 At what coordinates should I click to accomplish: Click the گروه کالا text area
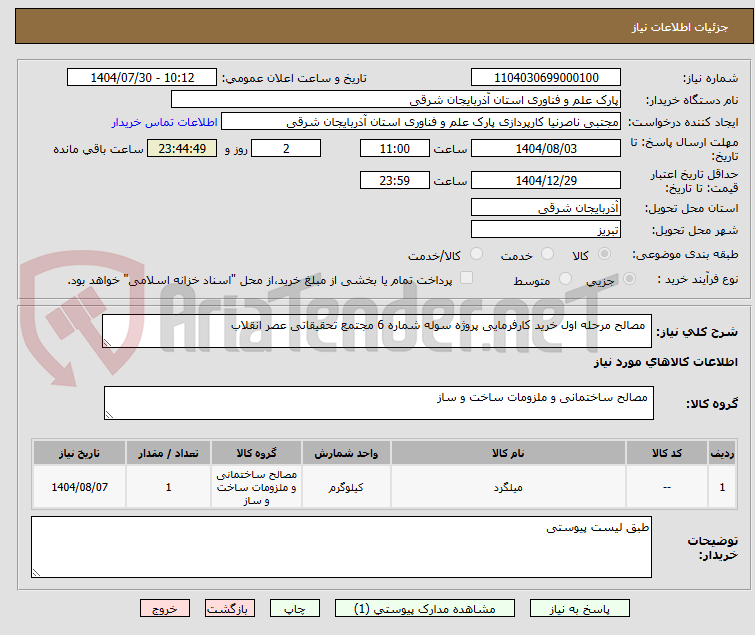tap(378, 403)
